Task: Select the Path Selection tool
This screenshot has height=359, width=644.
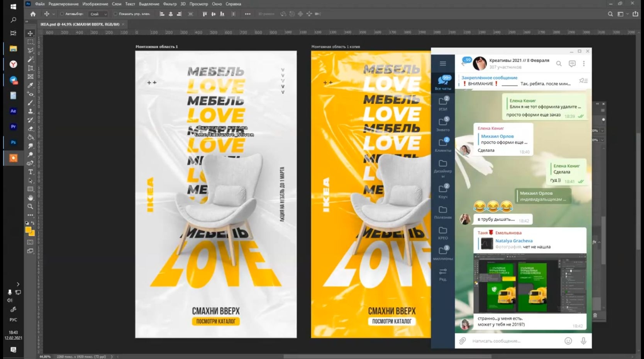Action: coord(31,180)
